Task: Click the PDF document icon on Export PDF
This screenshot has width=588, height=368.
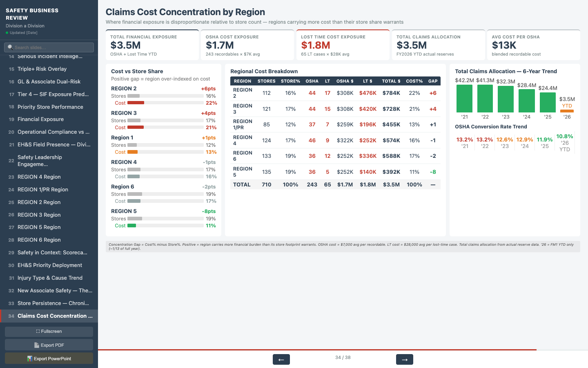Action: (36, 345)
